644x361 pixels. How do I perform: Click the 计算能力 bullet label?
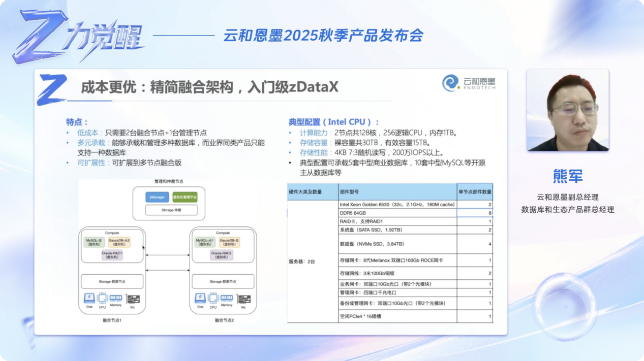[314, 133]
